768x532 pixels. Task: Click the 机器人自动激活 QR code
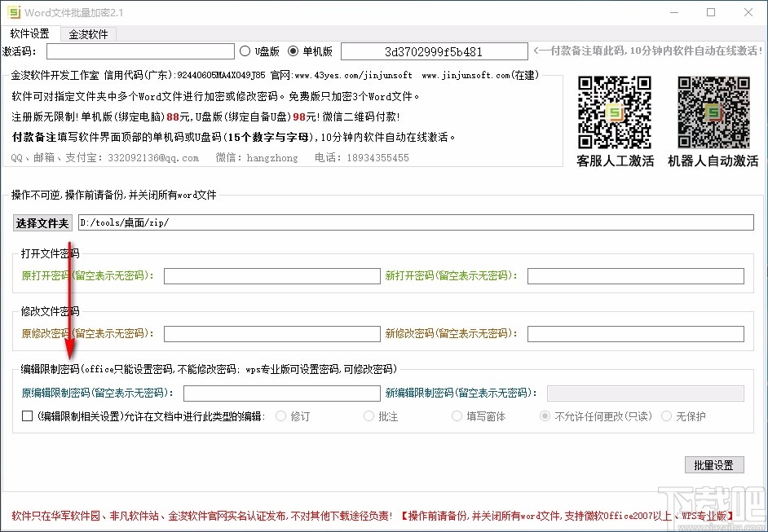pyautogui.click(x=712, y=111)
